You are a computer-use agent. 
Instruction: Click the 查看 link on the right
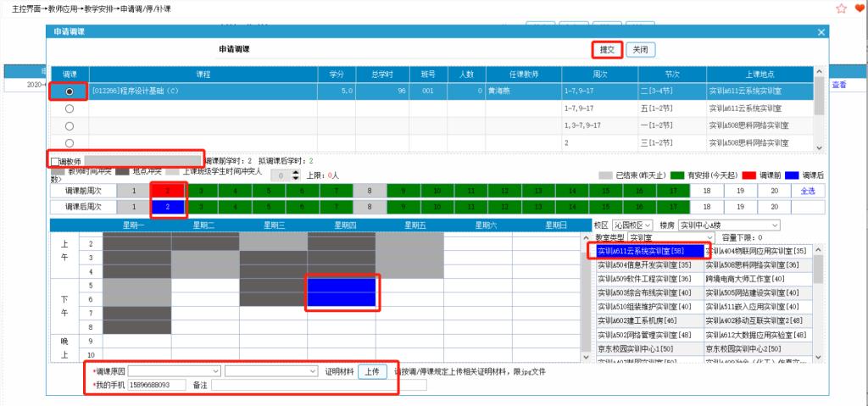[838, 85]
